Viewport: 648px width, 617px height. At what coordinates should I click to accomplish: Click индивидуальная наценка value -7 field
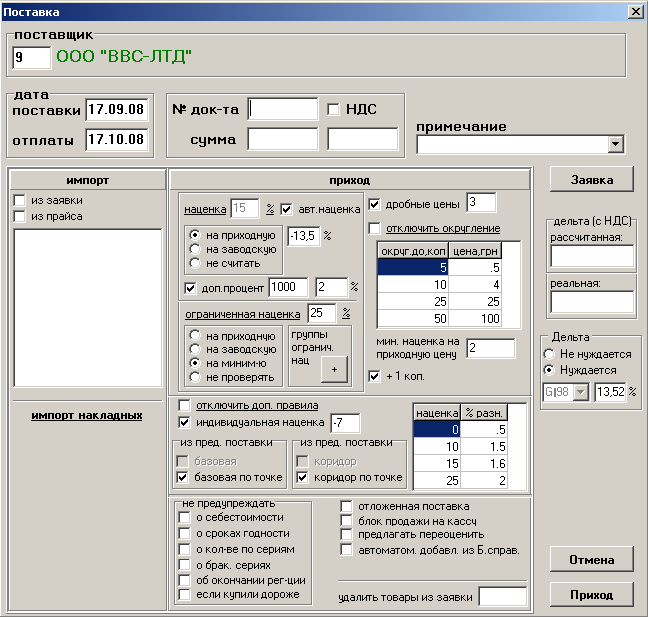coord(345,423)
